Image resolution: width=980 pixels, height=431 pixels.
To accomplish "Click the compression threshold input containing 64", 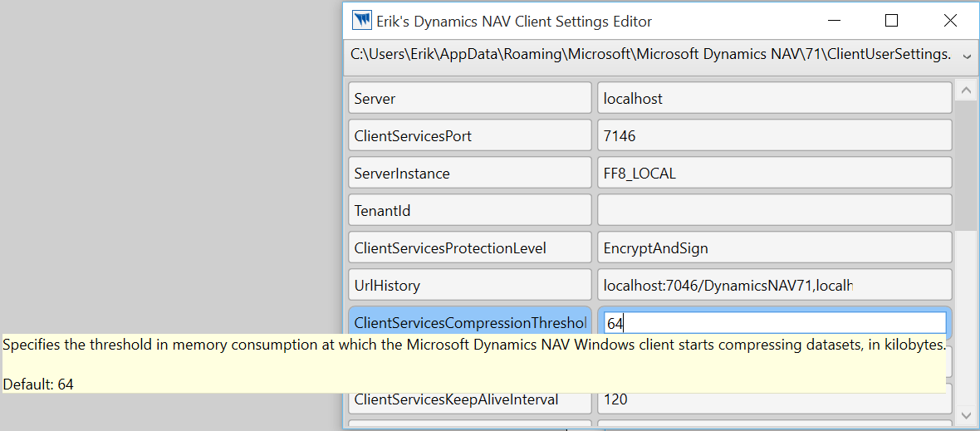I will (775, 323).
